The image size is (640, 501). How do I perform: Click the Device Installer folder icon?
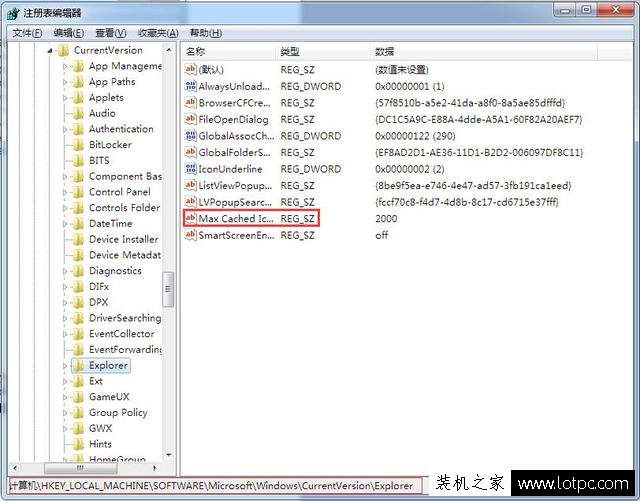[x=78, y=240]
